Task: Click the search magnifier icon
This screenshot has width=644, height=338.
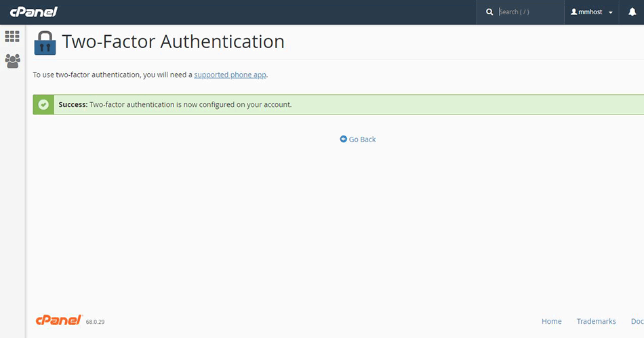Action: pos(489,12)
